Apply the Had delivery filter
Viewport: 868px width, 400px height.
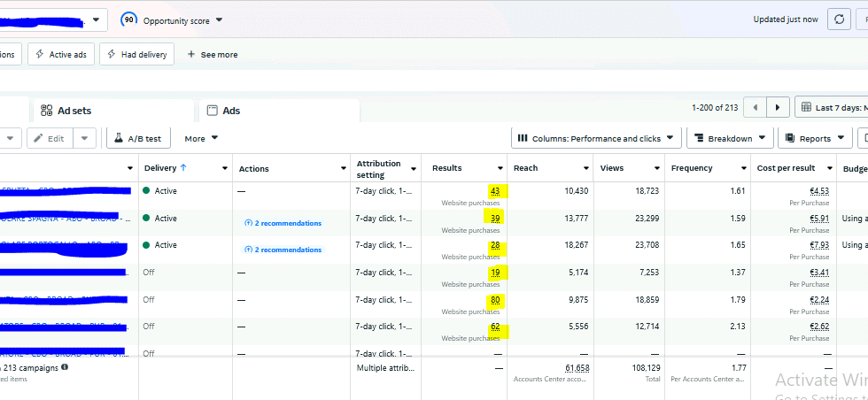coord(137,54)
